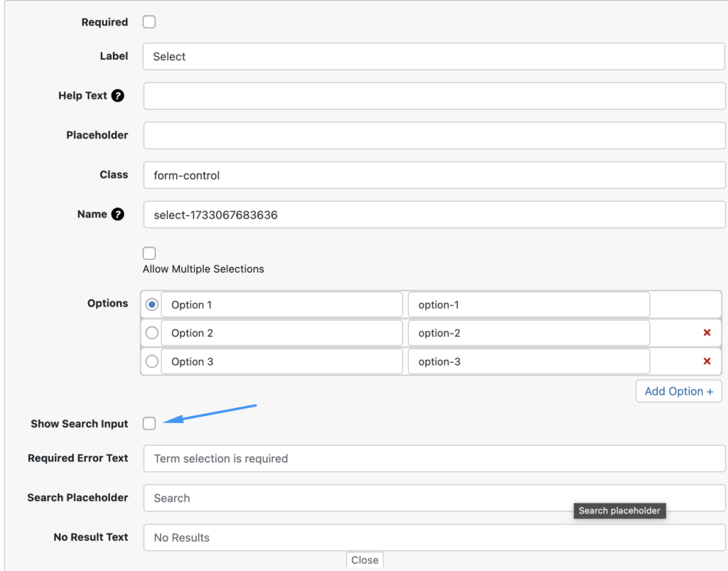Click the Name field select-1733067683636
The width and height of the screenshot is (728, 571).
(x=434, y=215)
